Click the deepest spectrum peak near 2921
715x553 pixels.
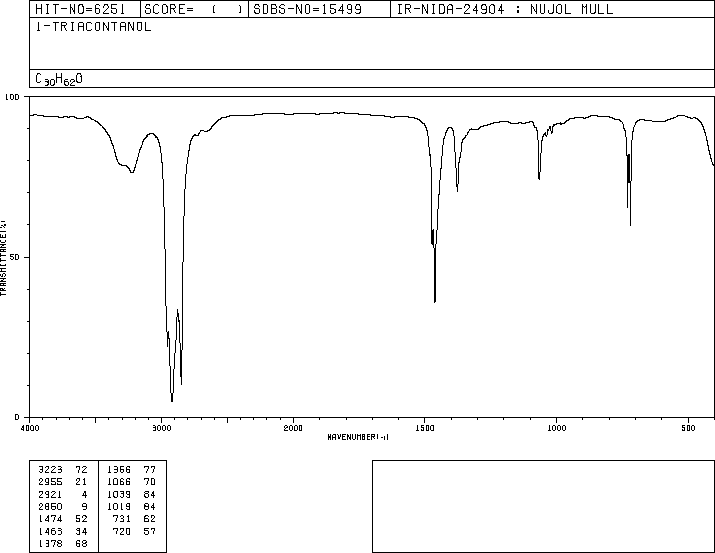(172, 400)
